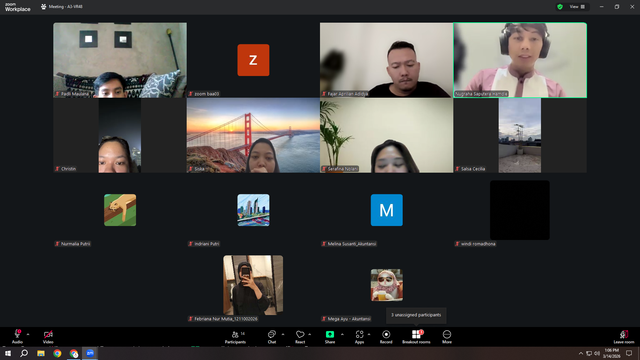Select Salsa Cecilia video tile

pyautogui.click(x=520, y=135)
